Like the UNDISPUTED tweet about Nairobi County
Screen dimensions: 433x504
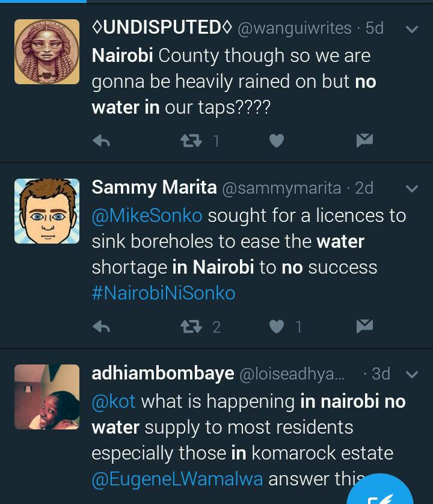click(x=276, y=141)
